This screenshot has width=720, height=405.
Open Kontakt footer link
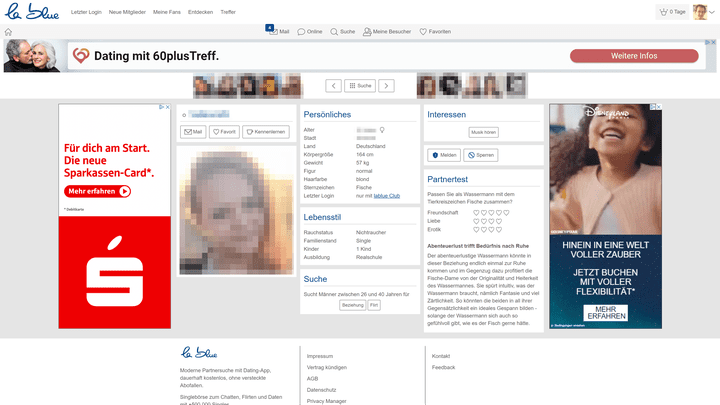(441, 356)
